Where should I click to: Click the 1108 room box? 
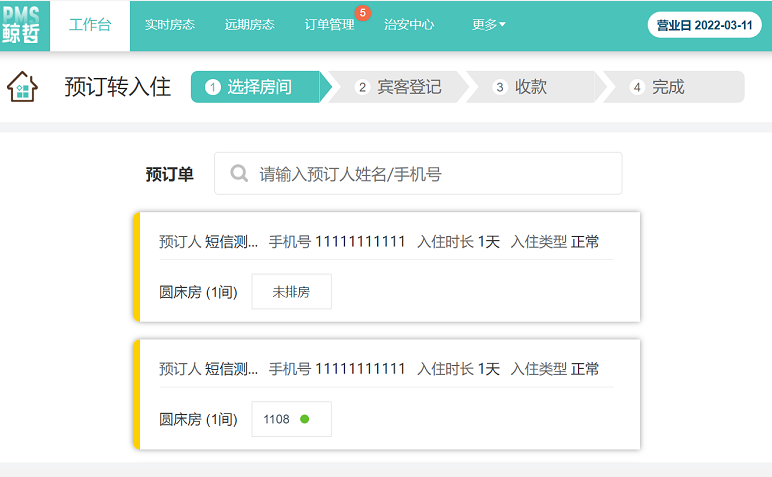[291, 419]
